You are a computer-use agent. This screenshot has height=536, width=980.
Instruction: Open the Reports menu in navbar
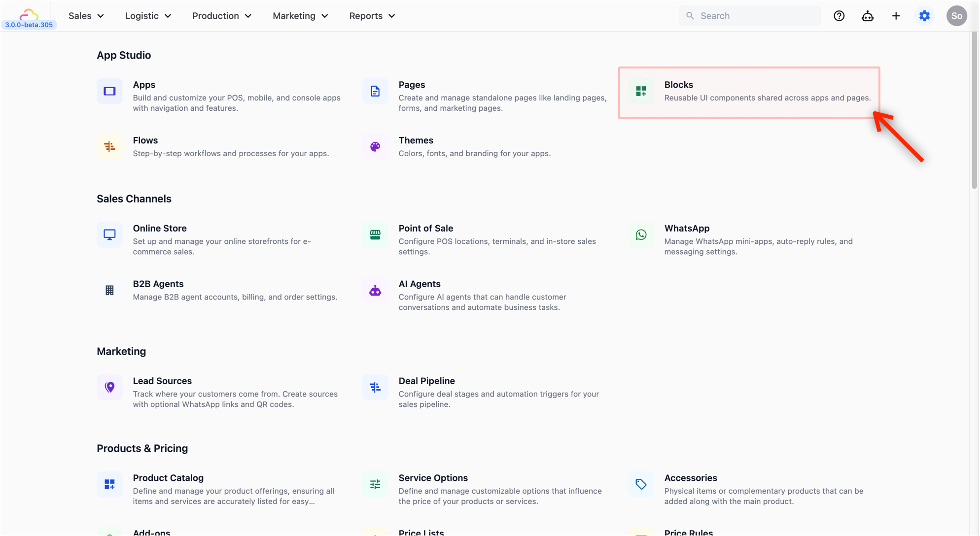coord(372,16)
